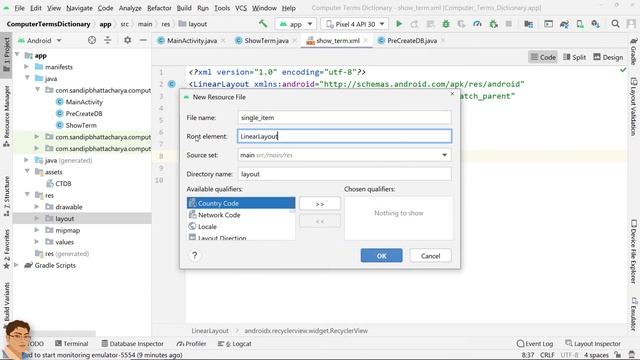Open the Pixel 4 API 30 device dropdown
This screenshot has height=360, width=640.
[x=355, y=24]
